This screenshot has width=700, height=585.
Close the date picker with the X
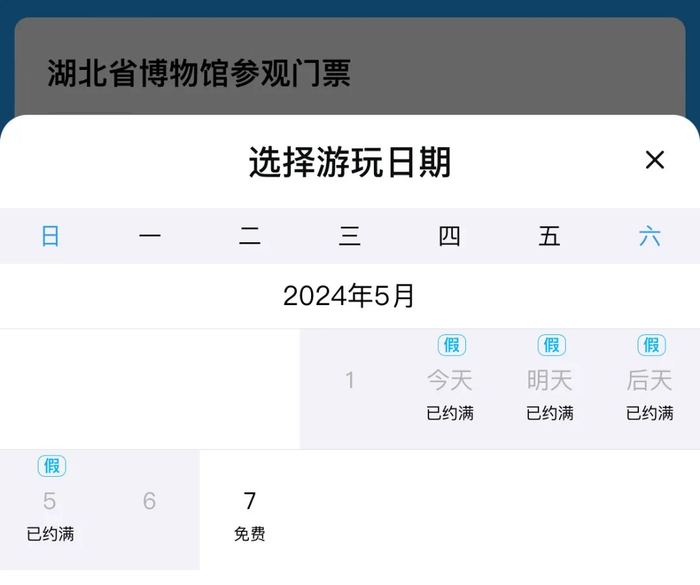tap(654, 160)
